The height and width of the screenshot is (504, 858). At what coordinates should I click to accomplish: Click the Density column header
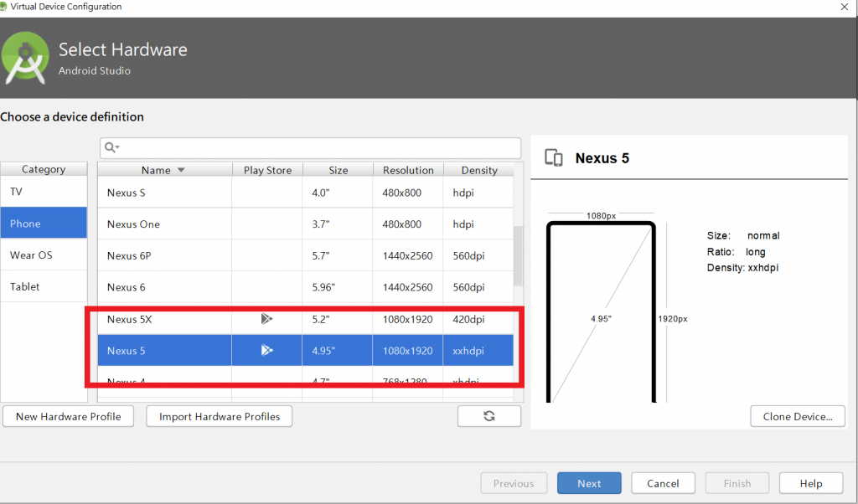(x=478, y=170)
